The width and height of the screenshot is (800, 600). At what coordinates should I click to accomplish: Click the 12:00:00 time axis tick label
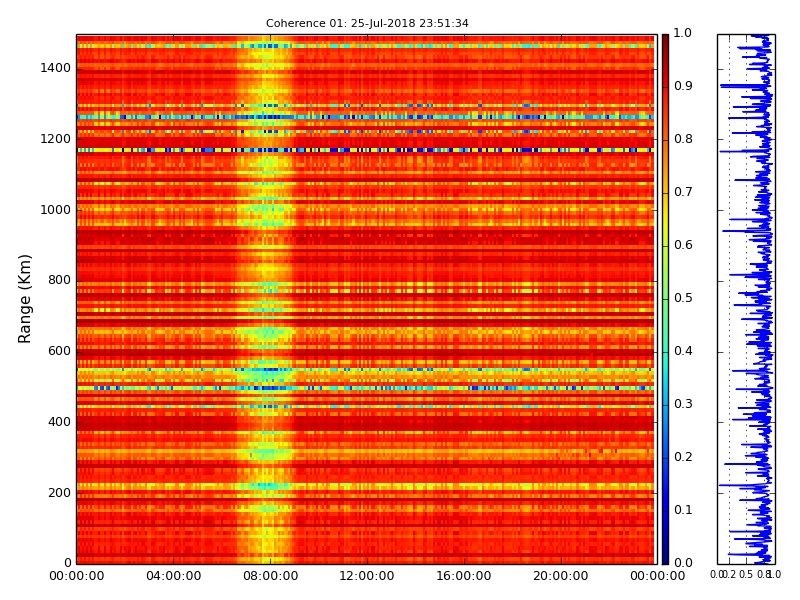point(367,576)
